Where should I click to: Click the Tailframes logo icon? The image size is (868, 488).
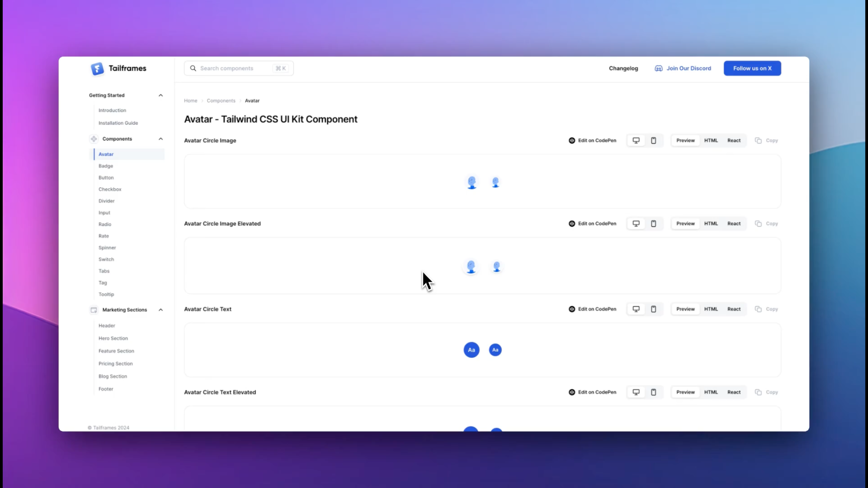tap(97, 69)
